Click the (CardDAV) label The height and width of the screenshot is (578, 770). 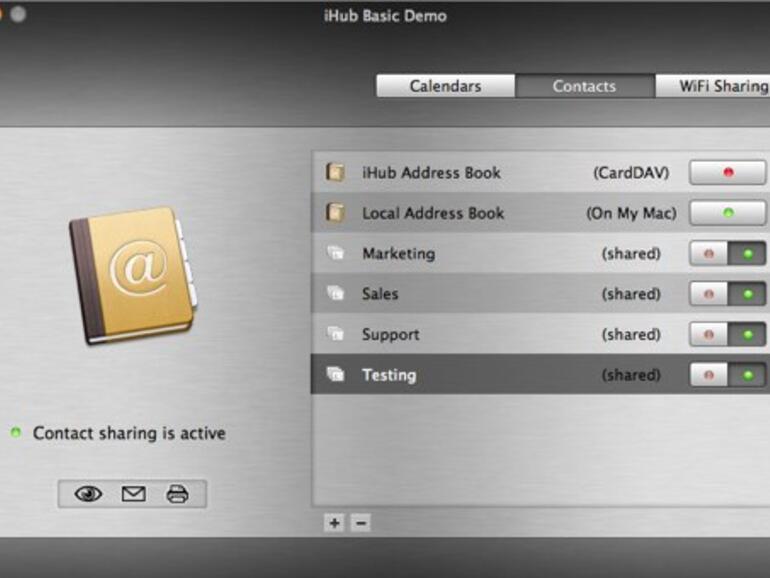coord(631,173)
